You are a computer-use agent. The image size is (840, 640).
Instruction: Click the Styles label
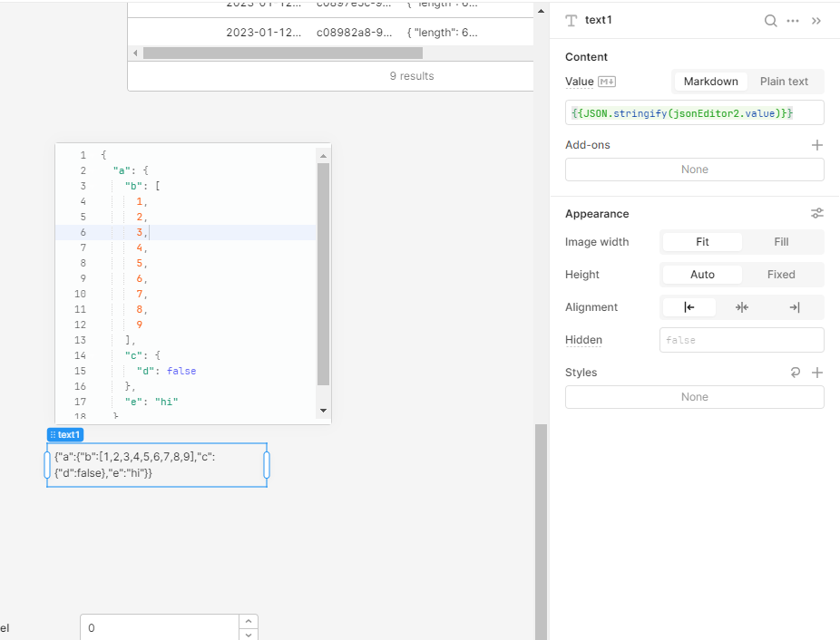tap(581, 373)
